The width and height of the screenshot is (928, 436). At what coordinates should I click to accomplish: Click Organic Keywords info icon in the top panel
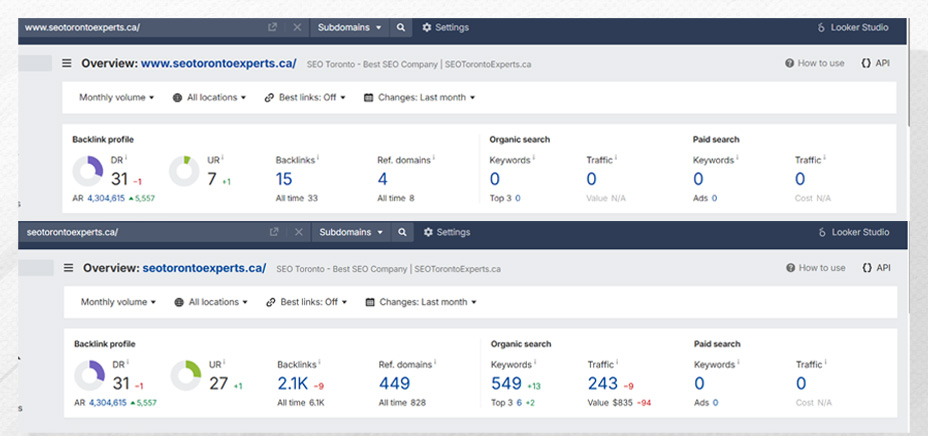click(x=534, y=158)
